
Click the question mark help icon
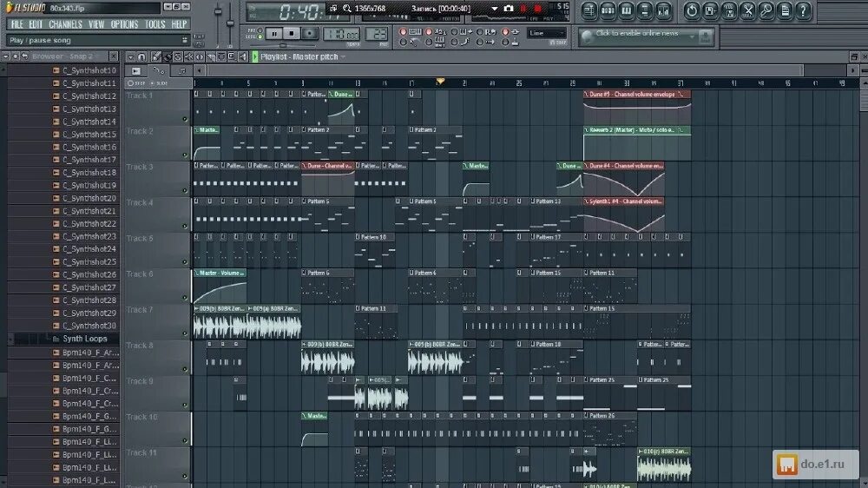pyautogui.click(x=803, y=10)
